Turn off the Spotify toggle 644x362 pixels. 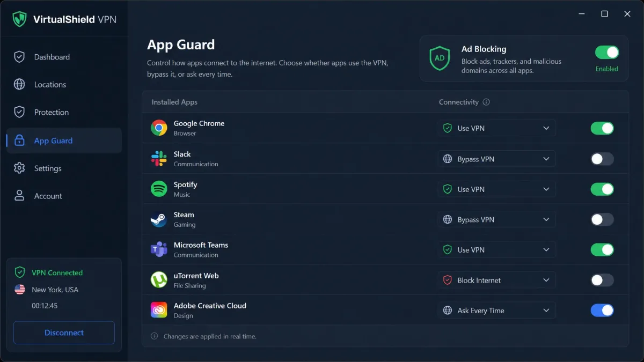click(602, 189)
